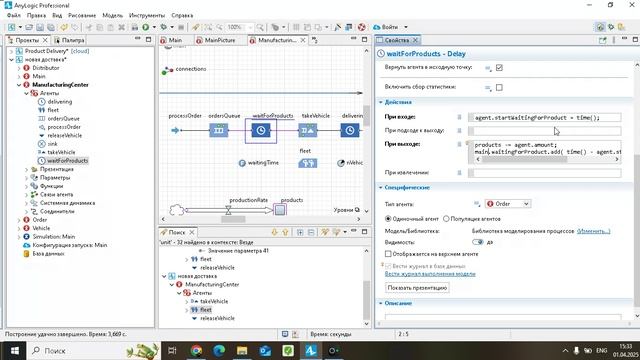Select 'Популяция агентов' radio button
This screenshot has height=360, width=640.
pos(446,219)
